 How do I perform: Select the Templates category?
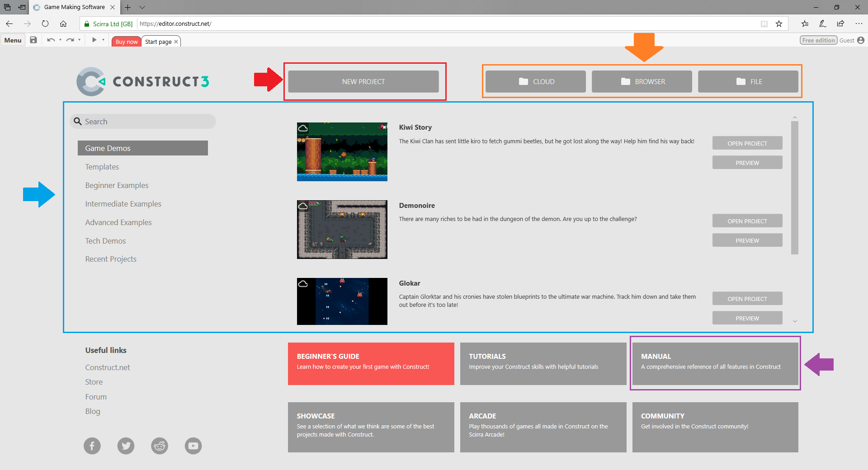tap(102, 167)
